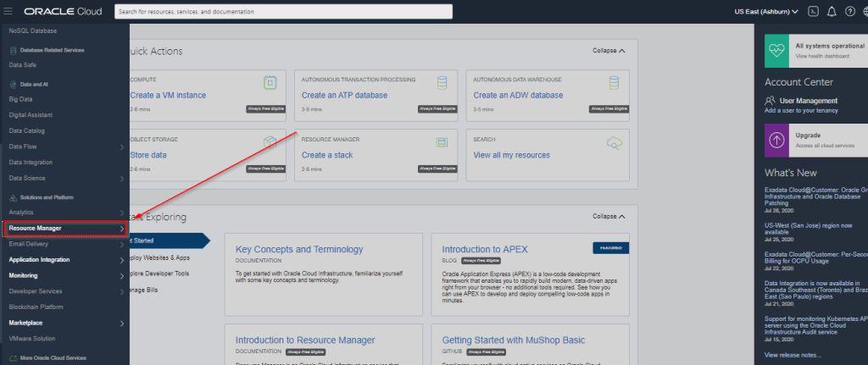This screenshot has width=868, height=365.
Task: Expand Analytics submenu chevron
Action: point(122,213)
